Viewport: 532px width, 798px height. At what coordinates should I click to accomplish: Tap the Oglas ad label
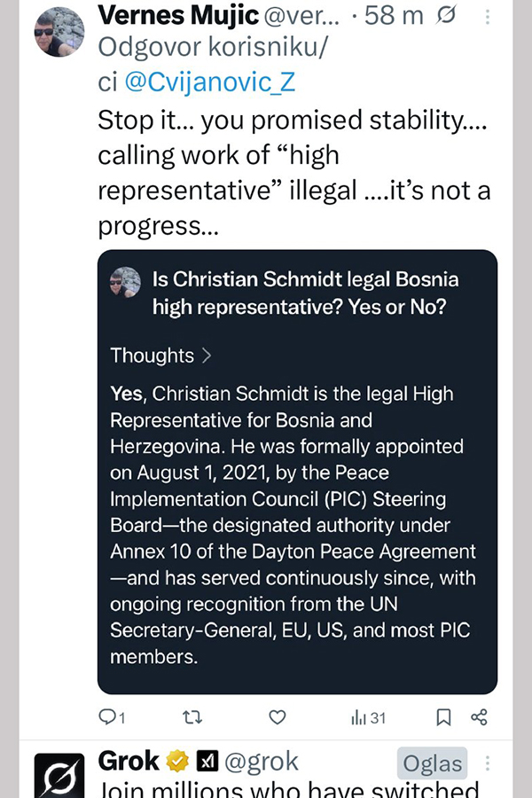tap(432, 763)
